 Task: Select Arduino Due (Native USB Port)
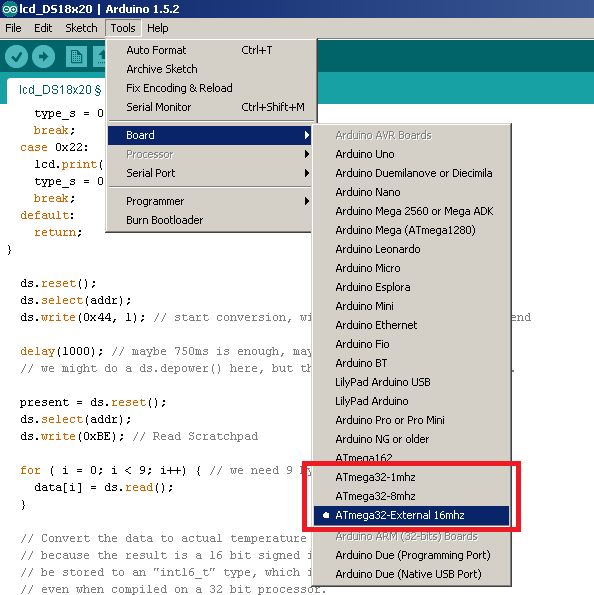[x=411, y=574]
